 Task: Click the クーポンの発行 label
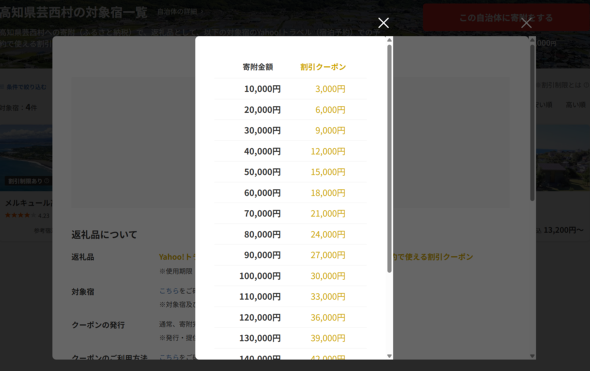[98, 325]
